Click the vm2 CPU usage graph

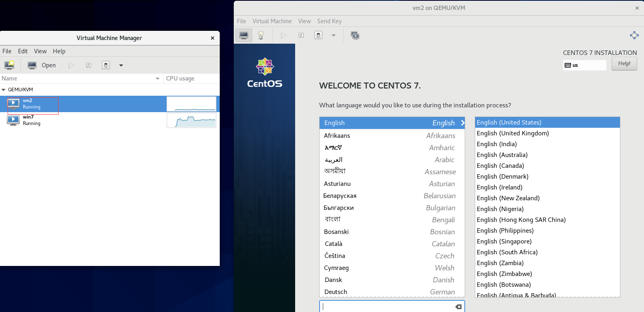(191, 104)
